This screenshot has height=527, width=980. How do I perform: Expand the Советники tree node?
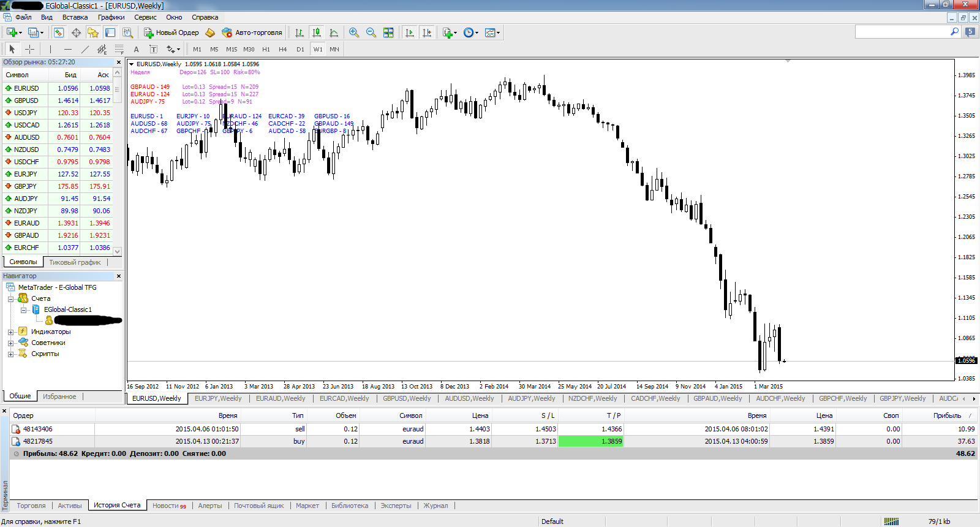[x=10, y=343]
